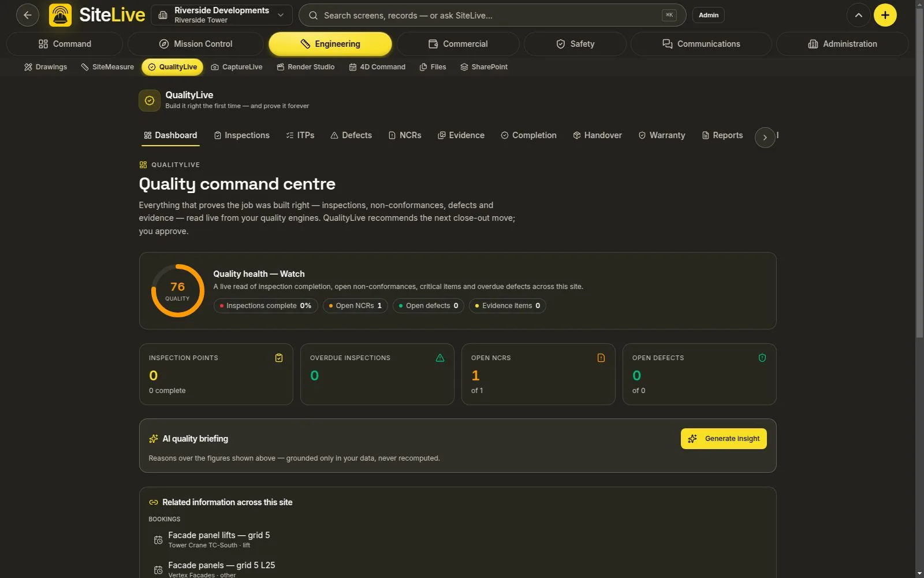Open Render Studio in the sub-navigation
This screenshot has width=924, height=578.
[305, 67]
